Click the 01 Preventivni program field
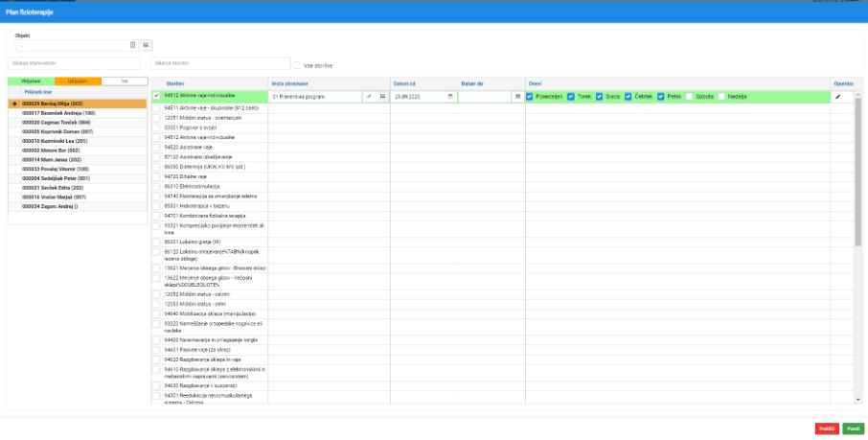The width and height of the screenshot is (868, 440). pyautogui.click(x=316, y=97)
